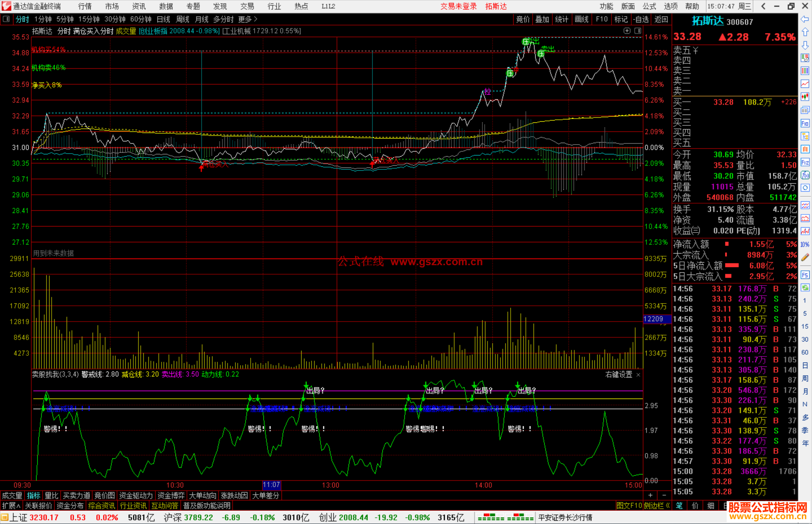Click the red zigzag chart sidebar icon

tap(805, 231)
